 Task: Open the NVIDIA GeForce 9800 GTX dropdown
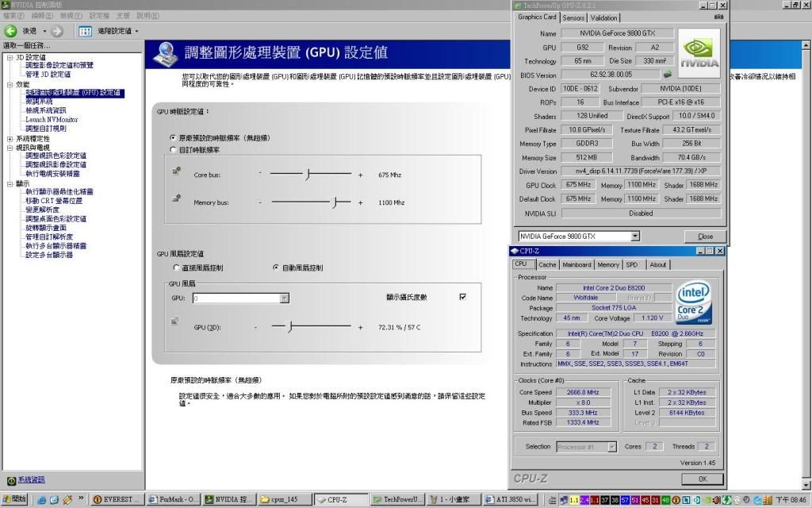click(634, 237)
